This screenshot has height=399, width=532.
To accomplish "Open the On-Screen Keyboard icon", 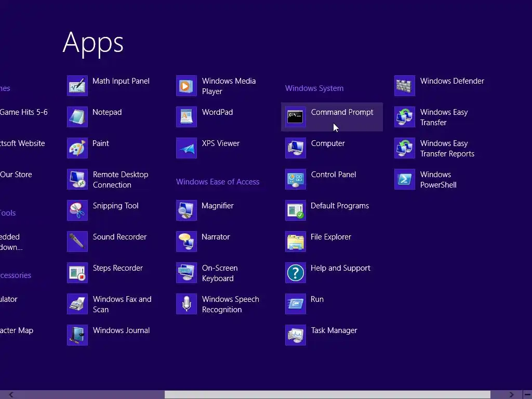I will point(187,273).
